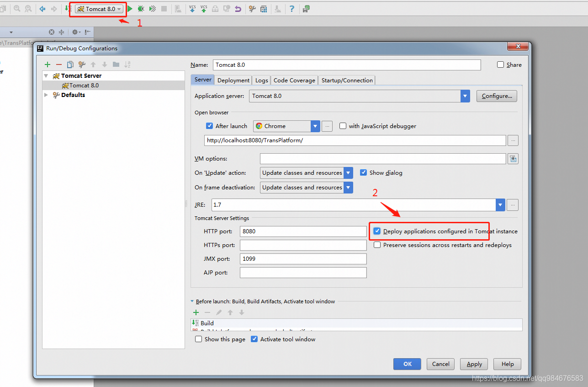Image resolution: width=588 pixels, height=387 pixels.
Task: Uncheck Activate tool window checkbox
Action: [x=254, y=339]
